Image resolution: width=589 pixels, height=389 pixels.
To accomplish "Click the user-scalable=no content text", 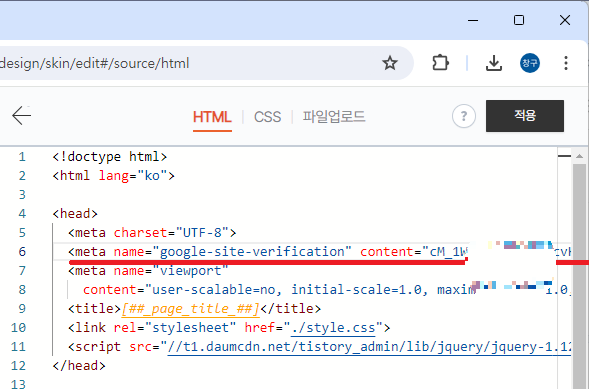I will click(214, 289).
